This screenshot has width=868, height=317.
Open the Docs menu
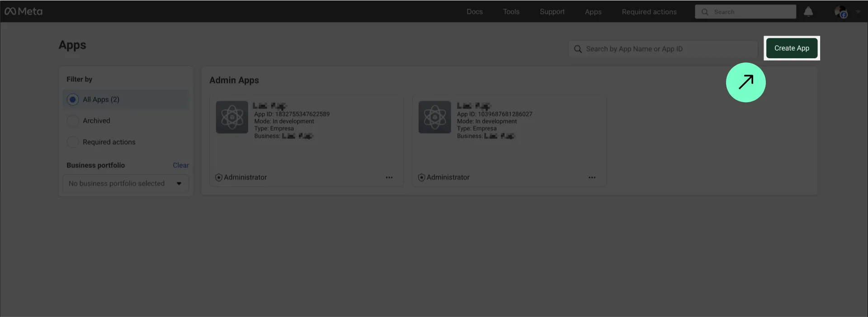tap(475, 12)
